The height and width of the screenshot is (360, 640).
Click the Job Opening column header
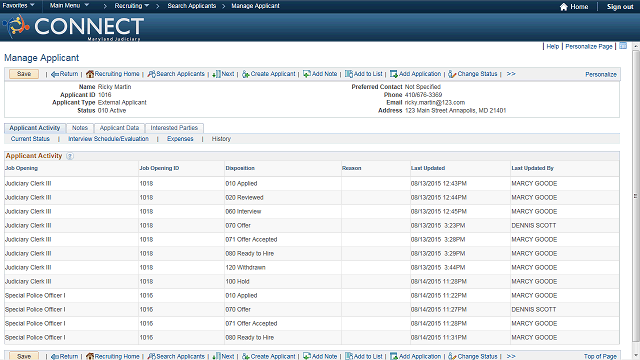(21, 168)
